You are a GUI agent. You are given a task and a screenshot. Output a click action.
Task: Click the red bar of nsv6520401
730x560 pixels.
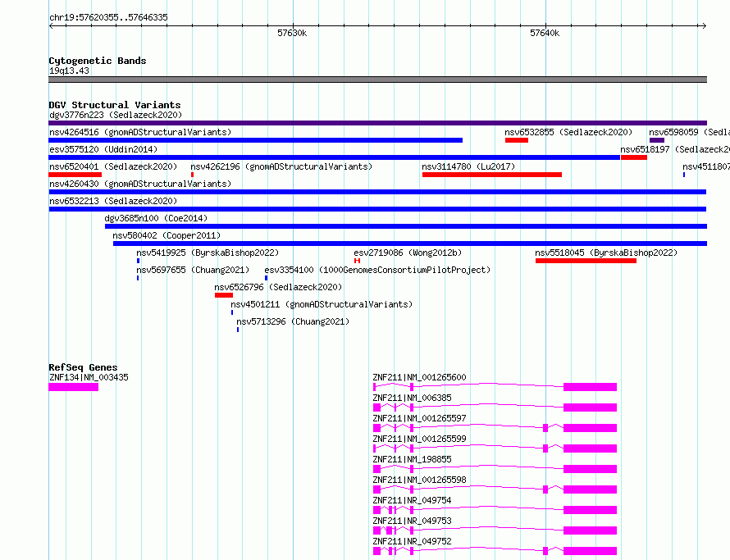pyautogui.click(x=75, y=175)
